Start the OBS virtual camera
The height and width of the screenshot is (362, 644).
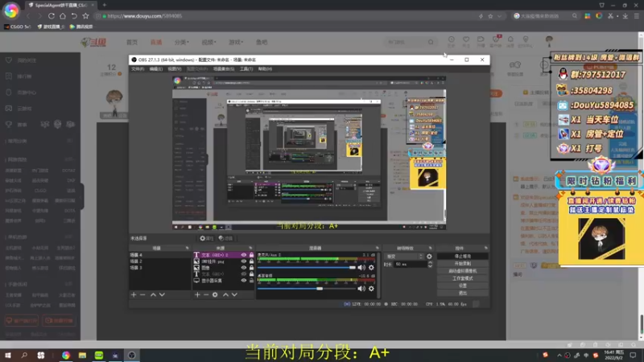coord(462,271)
